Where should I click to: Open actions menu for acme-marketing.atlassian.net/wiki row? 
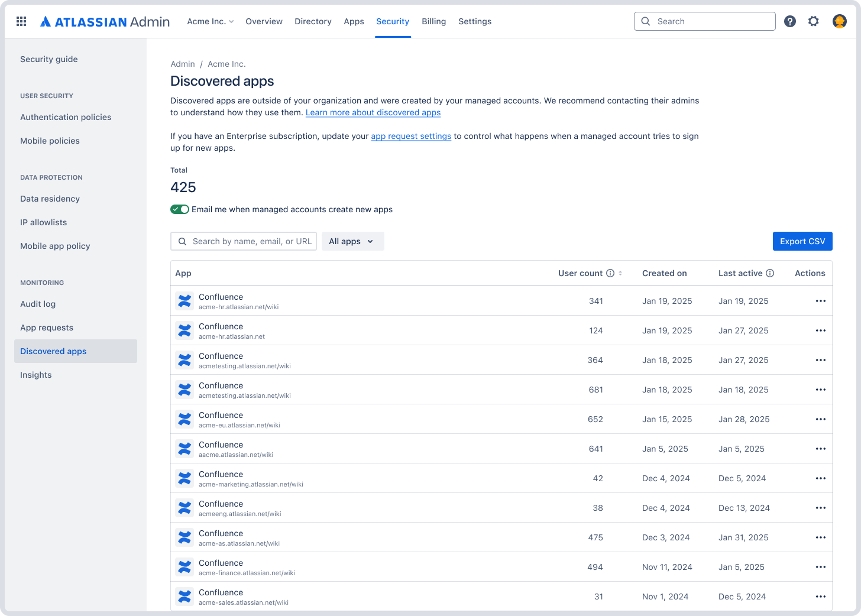pos(821,478)
